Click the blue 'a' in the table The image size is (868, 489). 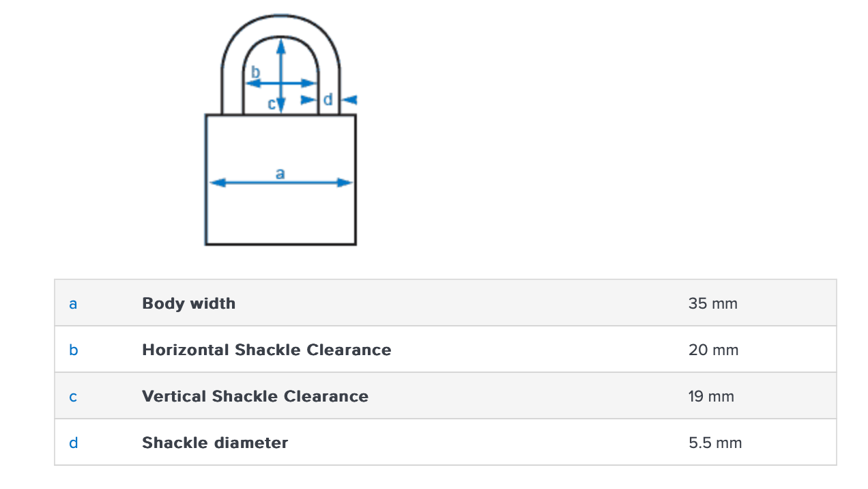pos(73,303)
